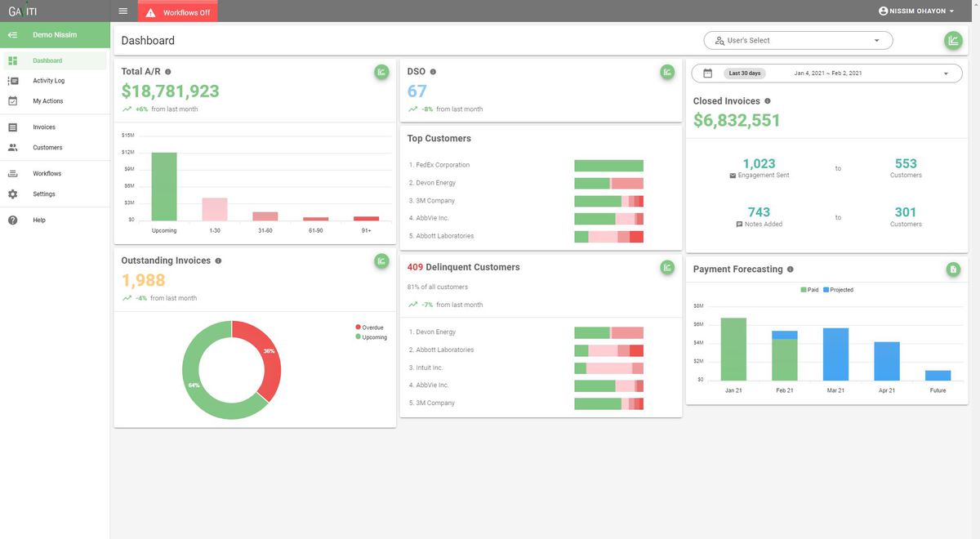The width and height of the screenshot is (980, 539).
Task: Click the hamburger menu icon in top bar
Action: 122,11
